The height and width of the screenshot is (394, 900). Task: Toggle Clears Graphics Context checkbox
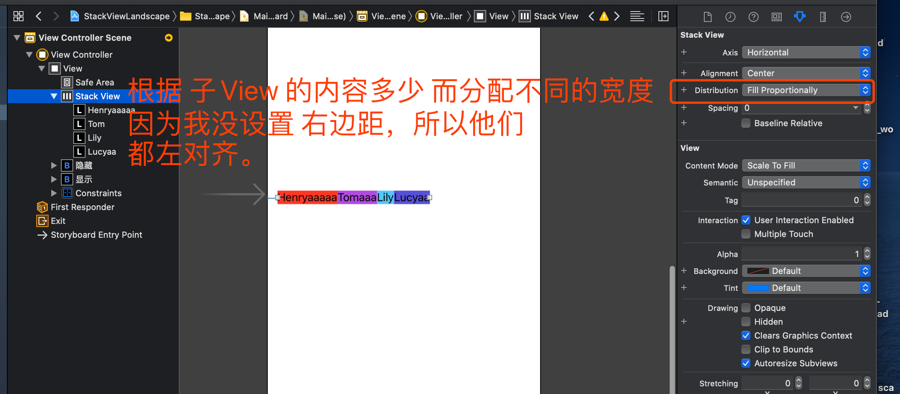[746, 335]
